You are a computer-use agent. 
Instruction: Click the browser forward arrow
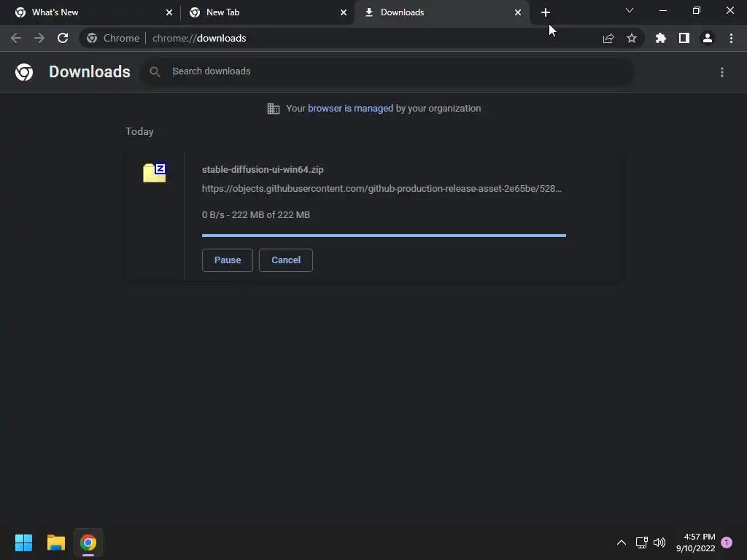[39, 38]
